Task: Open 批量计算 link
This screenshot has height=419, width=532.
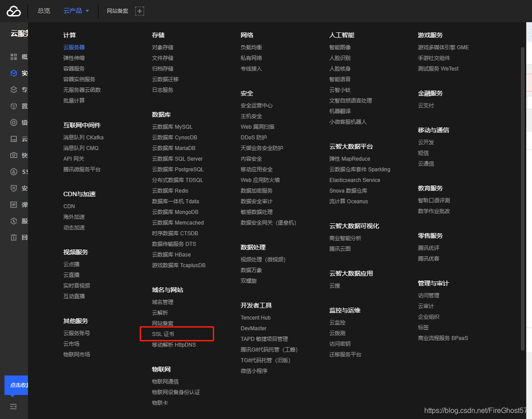Action: click(x=74, y=100)
